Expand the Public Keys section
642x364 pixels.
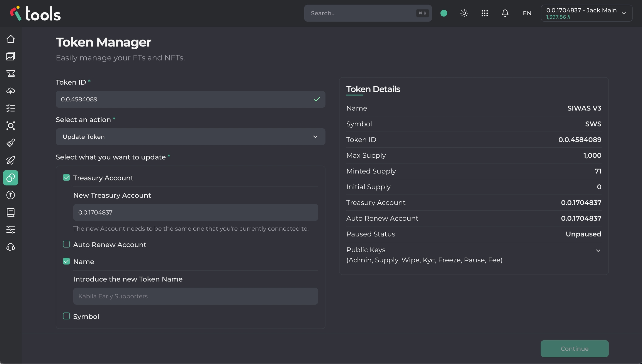[598, 251]
